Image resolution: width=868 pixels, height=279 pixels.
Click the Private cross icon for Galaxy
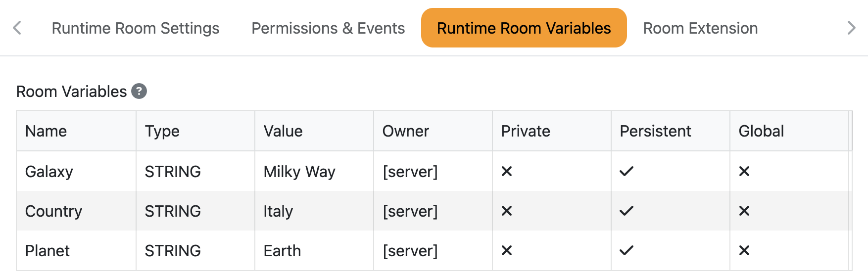tap(507, 171)
